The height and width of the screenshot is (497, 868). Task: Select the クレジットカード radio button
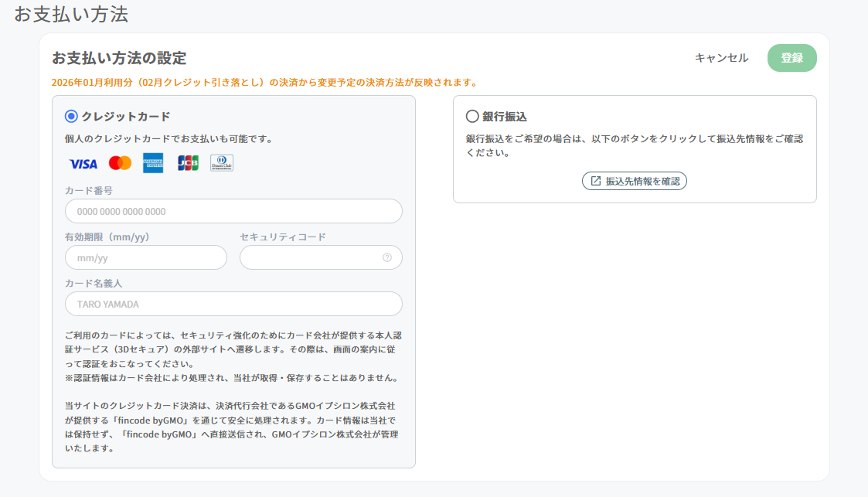(x=72, y=117)
